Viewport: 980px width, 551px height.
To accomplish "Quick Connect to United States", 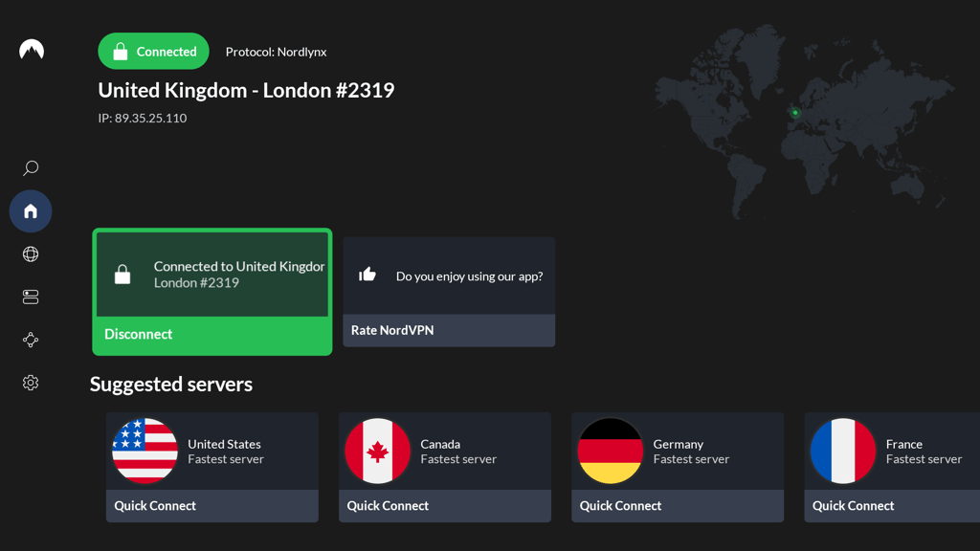I will point(212,505).
